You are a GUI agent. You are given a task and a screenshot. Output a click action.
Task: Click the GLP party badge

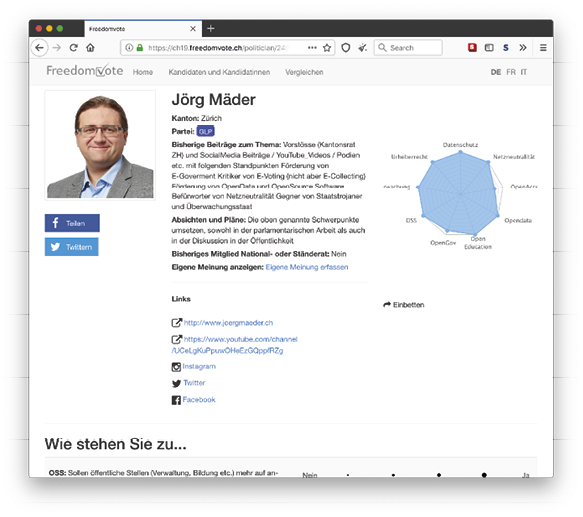coord(206,131)
